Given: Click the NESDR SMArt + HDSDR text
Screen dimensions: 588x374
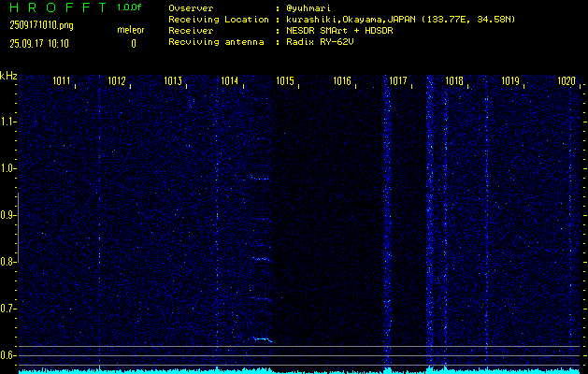Looking at the screenshot, I should coord(339,31).
